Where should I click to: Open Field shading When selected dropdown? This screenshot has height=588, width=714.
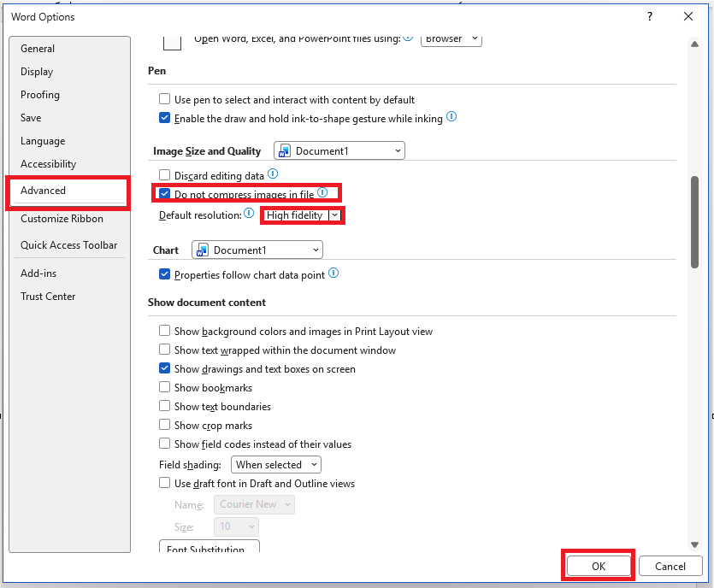point(276,465)
